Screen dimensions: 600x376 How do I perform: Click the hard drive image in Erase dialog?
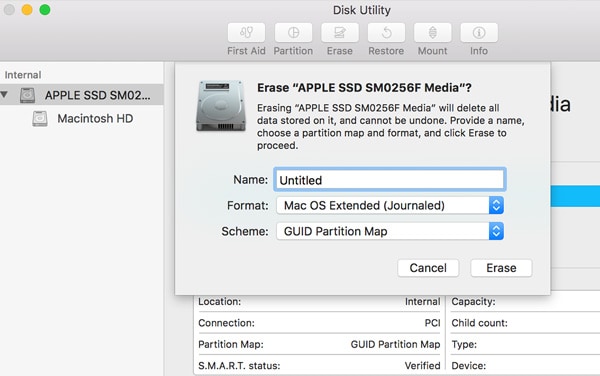click(x=221, y=106)
